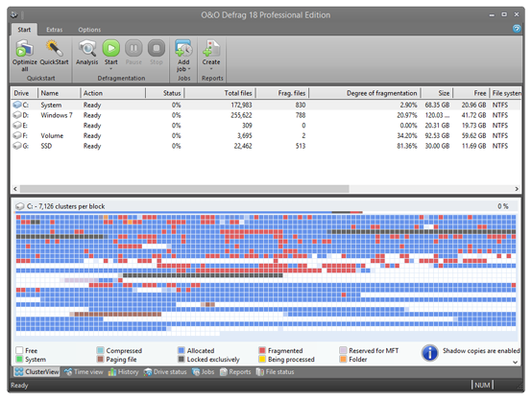Click the '172,983' total files value
This screenshot has height=401, width=532.
[x=241, y=105]
